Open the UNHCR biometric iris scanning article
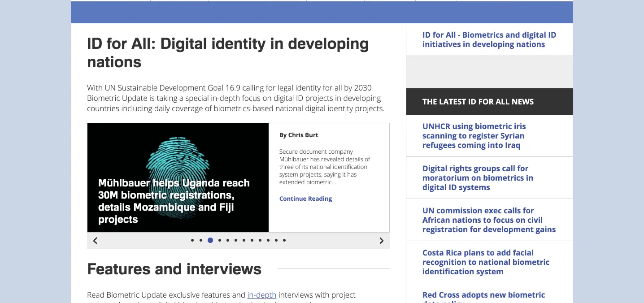Viewport: 644px width, 303px height. point(474,136)
